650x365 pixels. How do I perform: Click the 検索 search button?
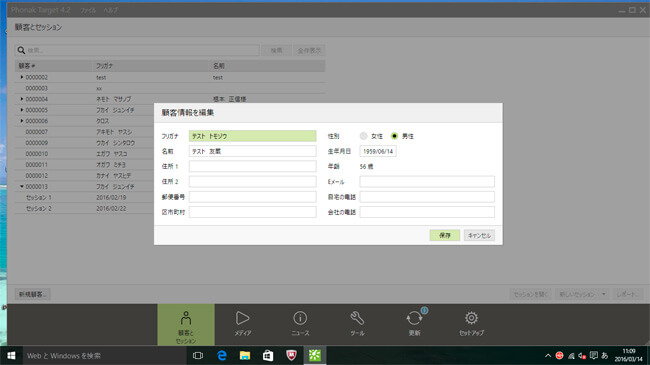click(276, 50)
